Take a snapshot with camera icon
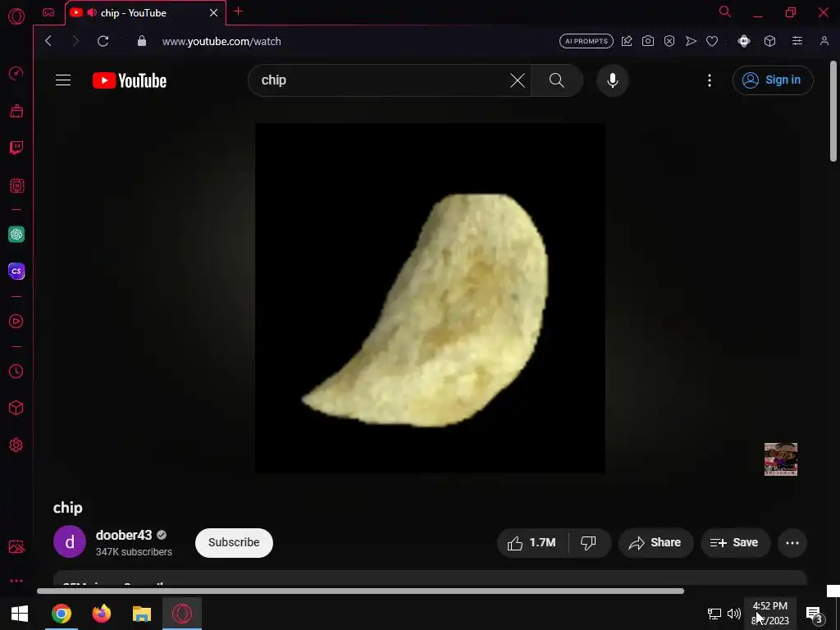The width and height of the screenshot is (840, 630). tap(648, 41)
